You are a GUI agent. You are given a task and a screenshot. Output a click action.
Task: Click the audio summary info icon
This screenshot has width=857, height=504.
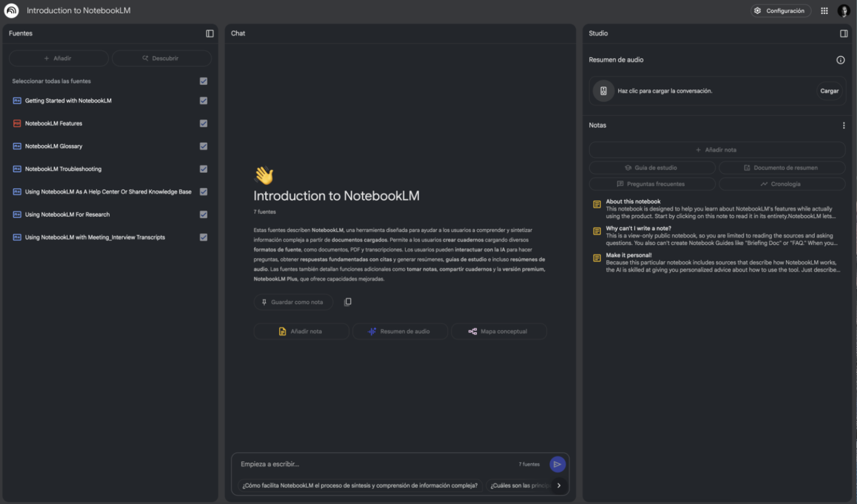(841, 60)
